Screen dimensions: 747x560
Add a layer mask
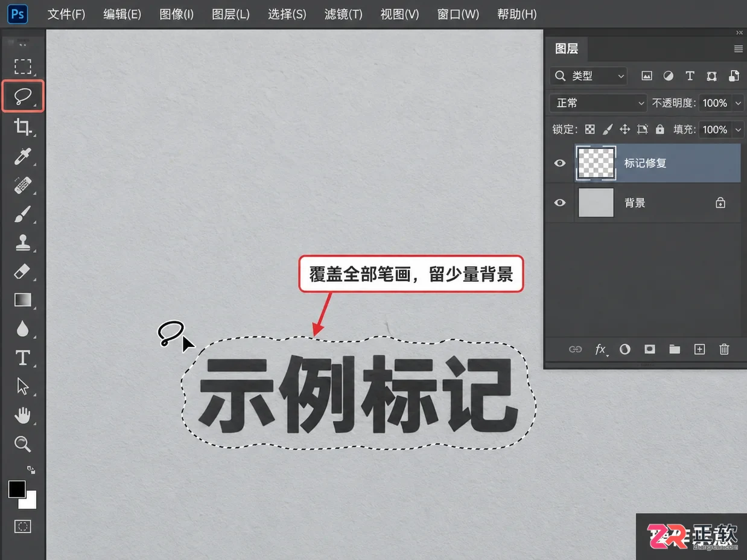[x=649, y=349]
